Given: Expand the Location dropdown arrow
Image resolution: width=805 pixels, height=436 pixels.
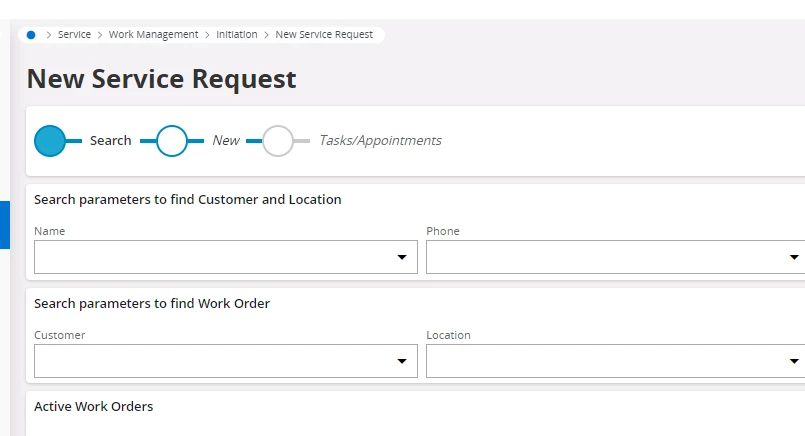Looking at the screenshot, I should point(794,361).
